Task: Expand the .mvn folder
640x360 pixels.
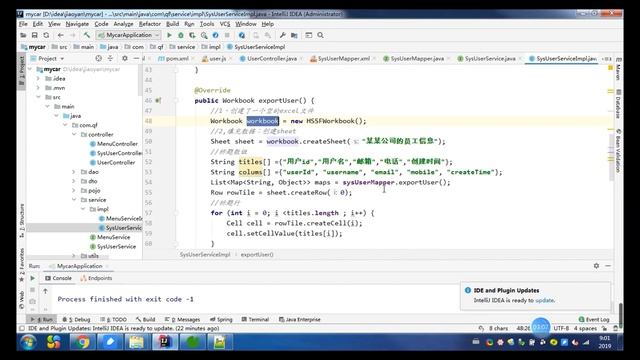Action: click(x=38, y=88)
